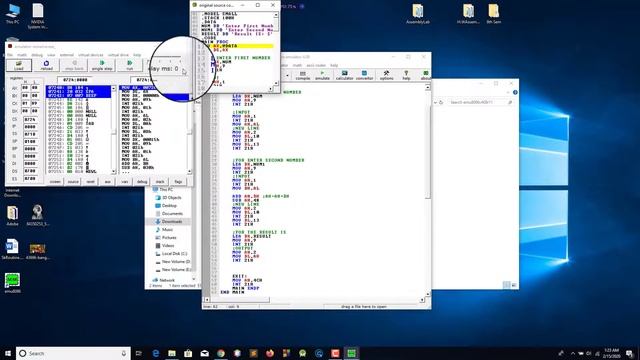Viewport: 640px width, 360px height.
Task: Click the Windows Start button
Action: coord(8,353)
